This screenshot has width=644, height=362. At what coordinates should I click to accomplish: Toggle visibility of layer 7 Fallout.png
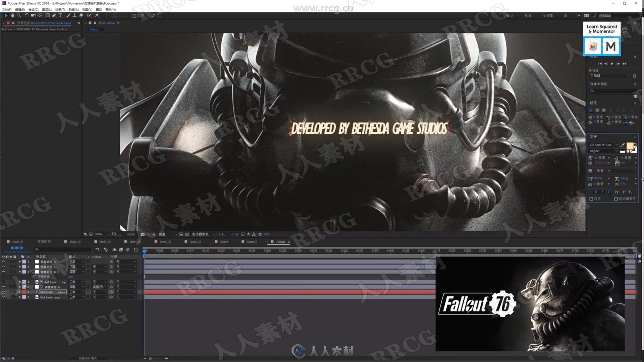[x=4, y=297]
